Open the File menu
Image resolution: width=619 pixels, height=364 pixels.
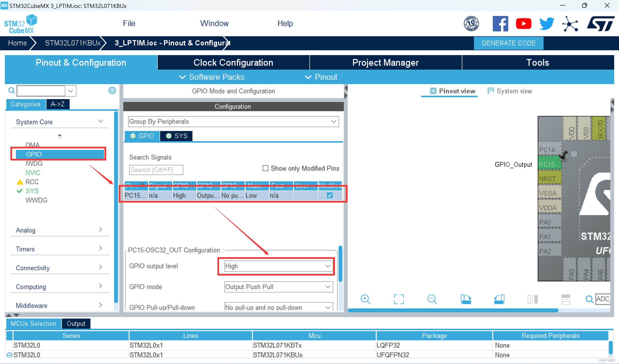click(129, 23)
